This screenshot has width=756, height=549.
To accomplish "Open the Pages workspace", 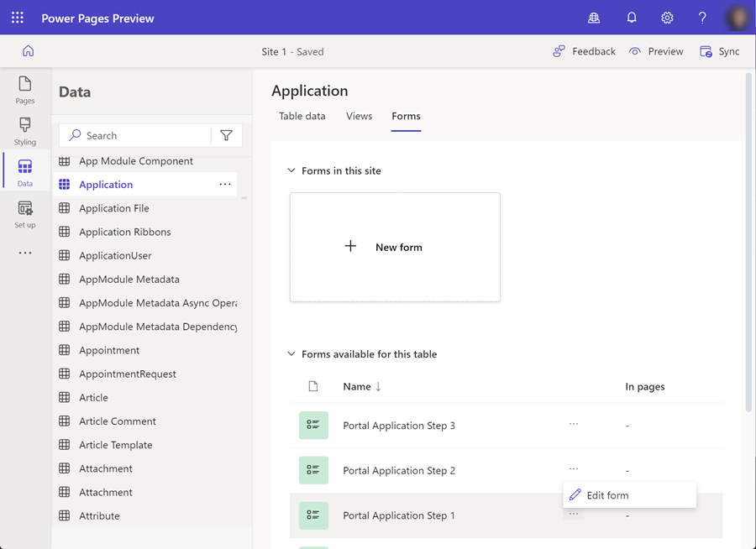I will [25, 90].
